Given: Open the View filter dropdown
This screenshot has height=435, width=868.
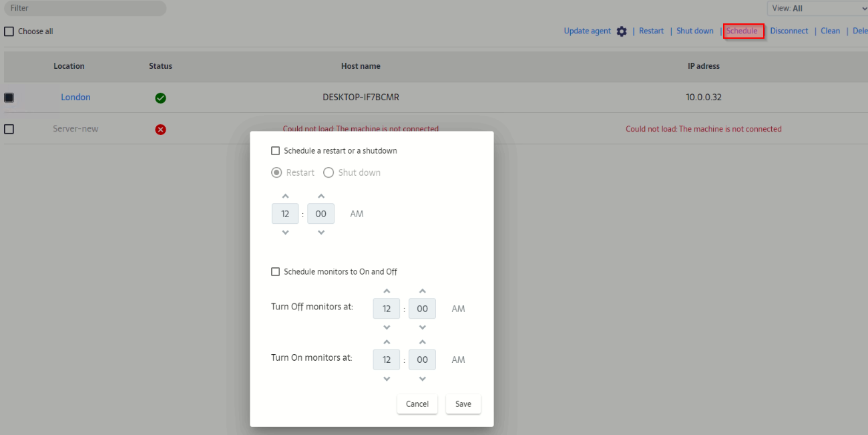Looking at the screenshot, I should [817, 9].
